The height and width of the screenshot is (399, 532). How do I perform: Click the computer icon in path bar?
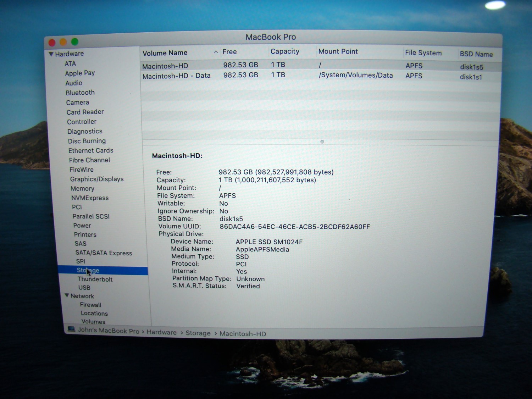pos(71,329)
